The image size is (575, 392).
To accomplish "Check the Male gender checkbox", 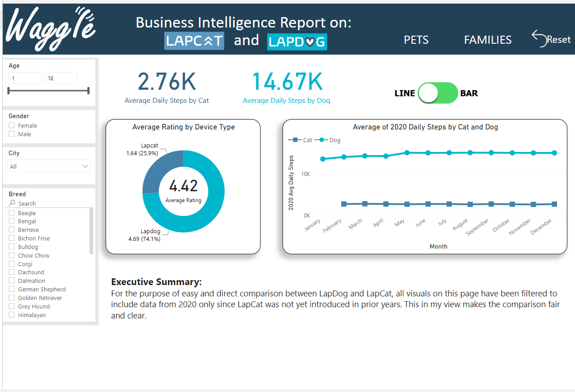I will pyautogui.click(x=12, y=134).
